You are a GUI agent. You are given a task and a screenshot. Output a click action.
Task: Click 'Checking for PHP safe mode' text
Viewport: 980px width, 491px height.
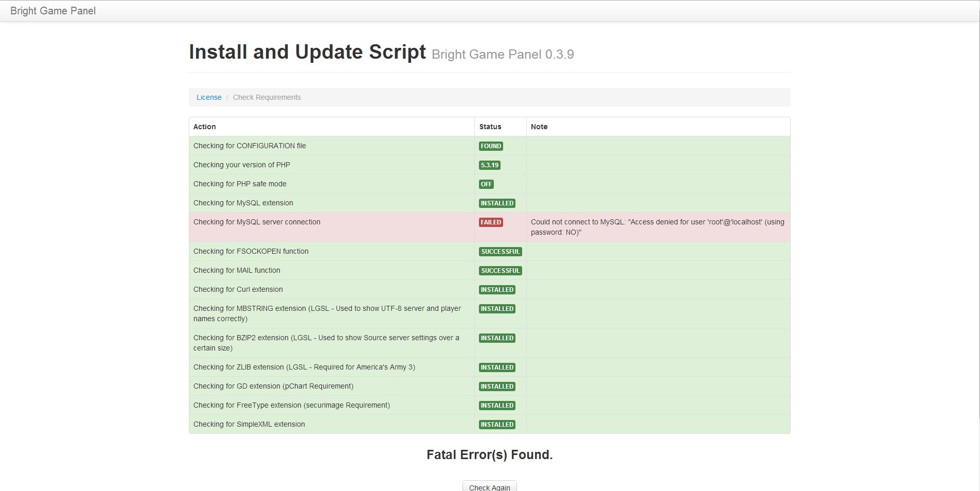point(240,184)
